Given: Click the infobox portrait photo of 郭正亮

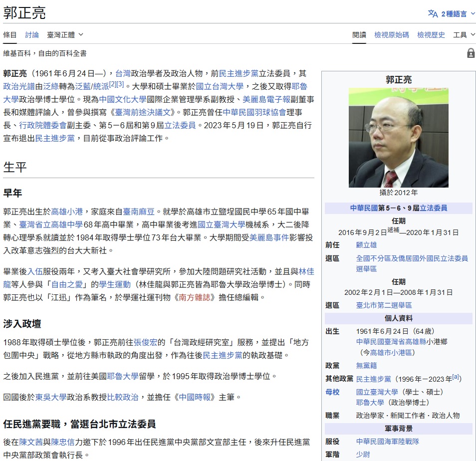Looking at the screenshot, I should click(x=398, y=137).
